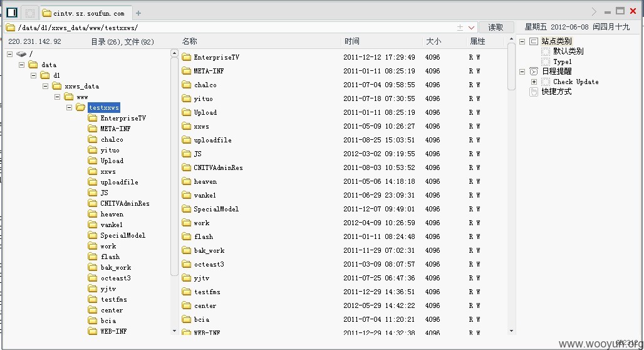Select bak_work row in file list

click(343, 250)
